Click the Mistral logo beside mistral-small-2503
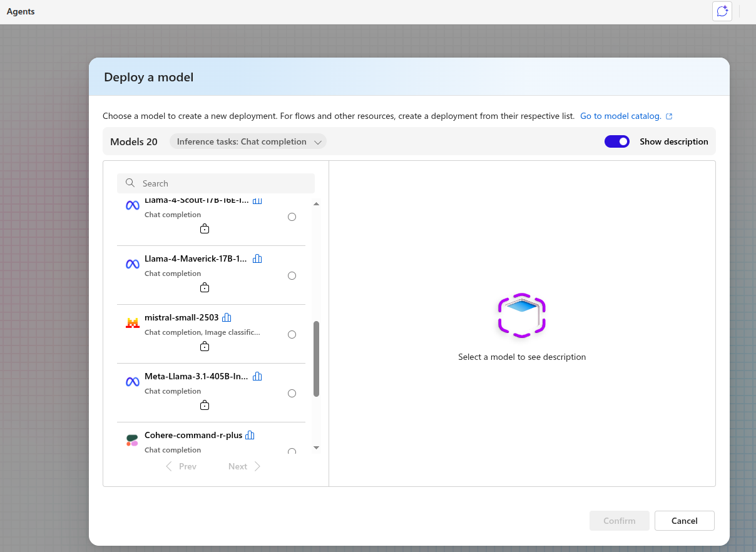The width and height of the screenshot is (756, 552). tap(132, 323)
